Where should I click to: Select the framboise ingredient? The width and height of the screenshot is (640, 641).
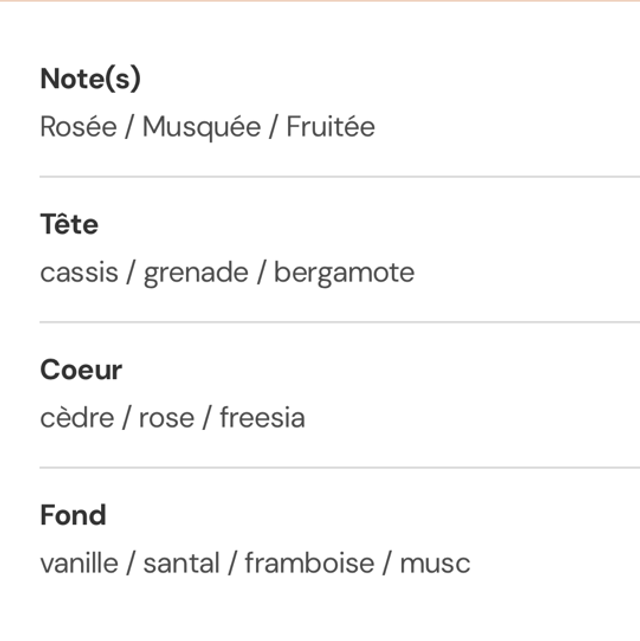pos(309,563)
